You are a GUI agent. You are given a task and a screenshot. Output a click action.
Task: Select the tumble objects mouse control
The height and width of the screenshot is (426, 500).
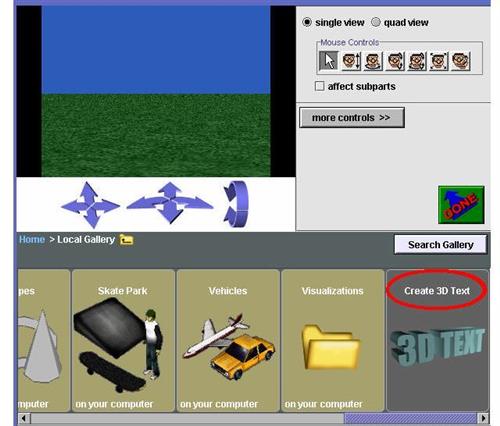point(417,61)
